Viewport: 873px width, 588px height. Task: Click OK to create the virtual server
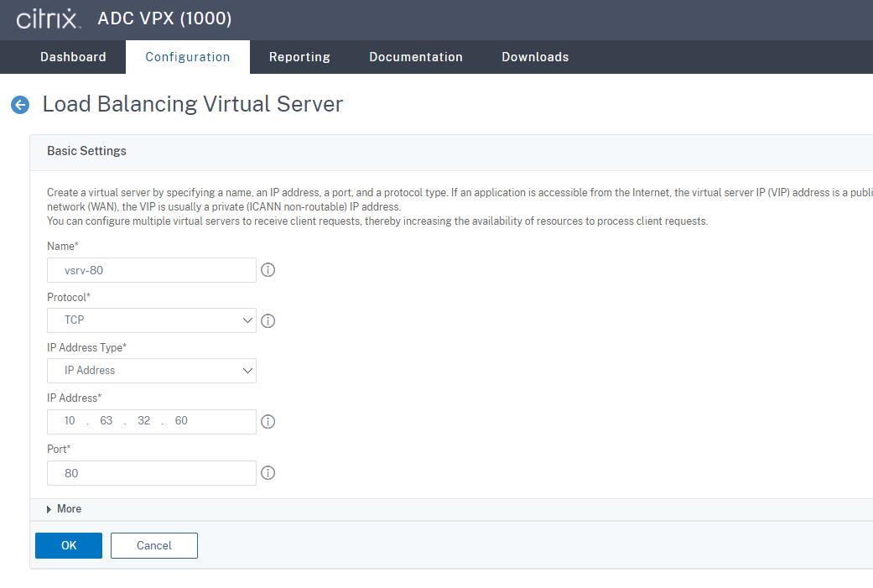pyautogui.click(x=68, y=545)
